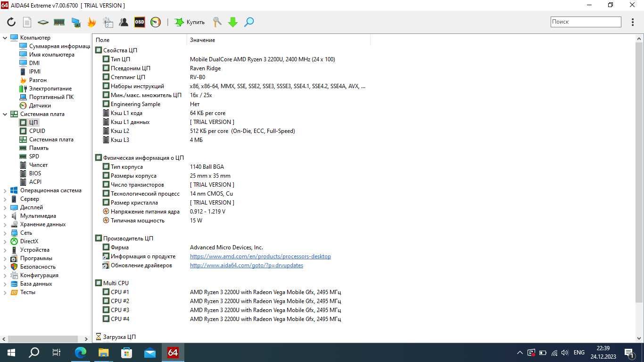Select the CPU #3 row
The image size is (644, 362).
click(231, 310)
